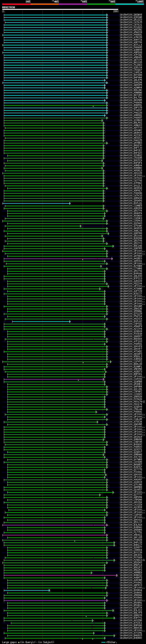The height and width of the screenshot is (644, 146).
Task: Click the hit label UniRef100_P46226
Action: (131, 113)
